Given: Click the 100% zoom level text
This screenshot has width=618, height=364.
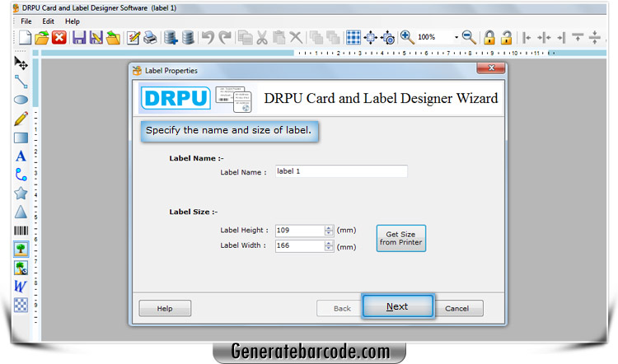Looking at the screenshot, I should tap(427, 37).
